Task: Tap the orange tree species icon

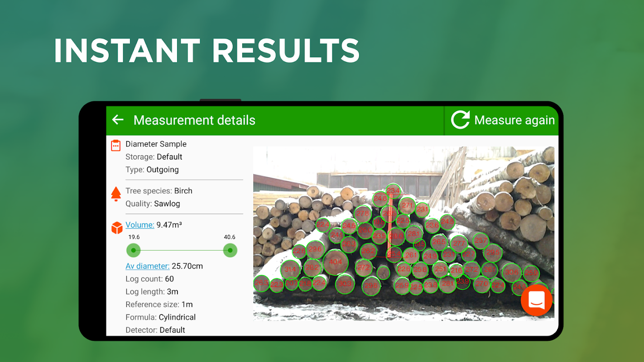Action: (116, 194)
